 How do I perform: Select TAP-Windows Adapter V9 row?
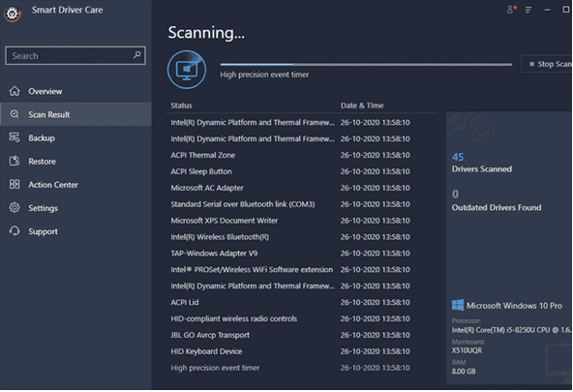[300, 254]
